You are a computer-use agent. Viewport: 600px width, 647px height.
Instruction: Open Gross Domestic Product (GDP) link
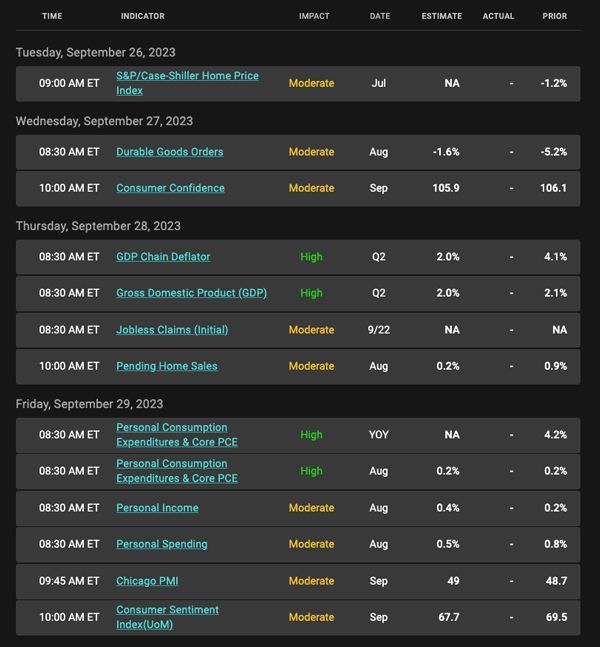point(191,293)
